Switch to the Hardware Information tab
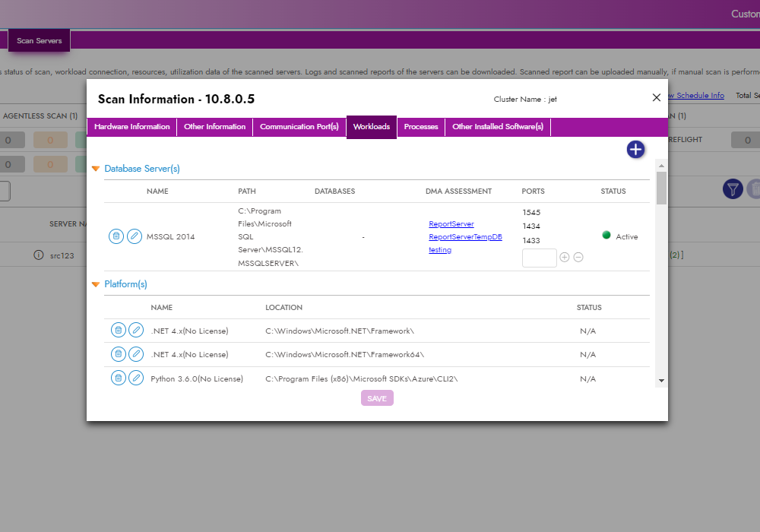The width and height of the screenshot is (760, 532). tap(131, 127)
